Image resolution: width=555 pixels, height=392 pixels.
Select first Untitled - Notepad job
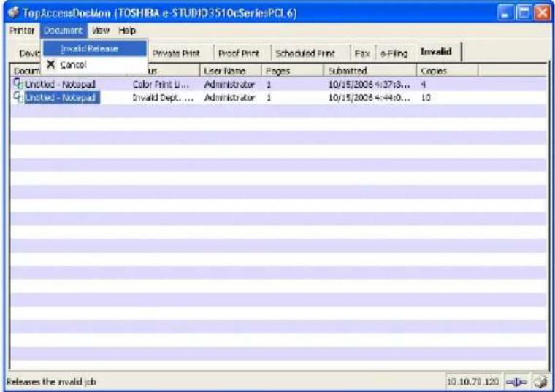point(60,84)
